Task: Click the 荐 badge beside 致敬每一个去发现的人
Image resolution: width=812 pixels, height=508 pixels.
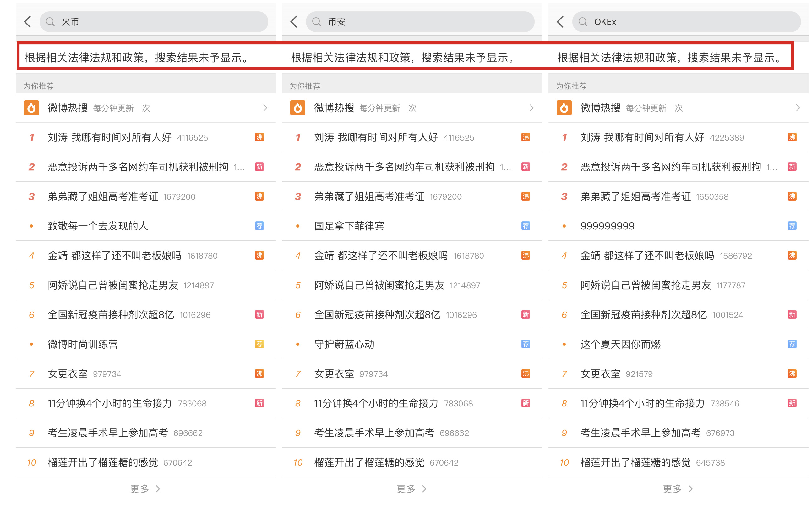Action: (x=259, y=226)
